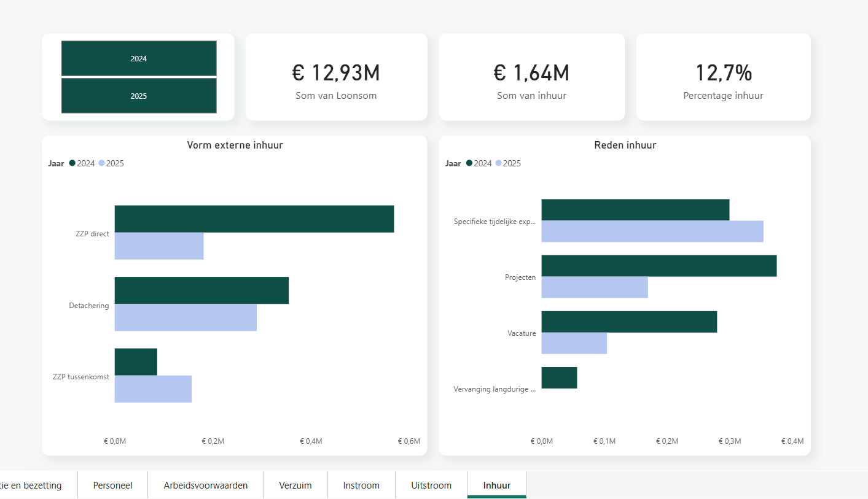Click the dark 2024 bar for ZZP direct
This screenshot has width=868, height=499.
click(254, 219)
